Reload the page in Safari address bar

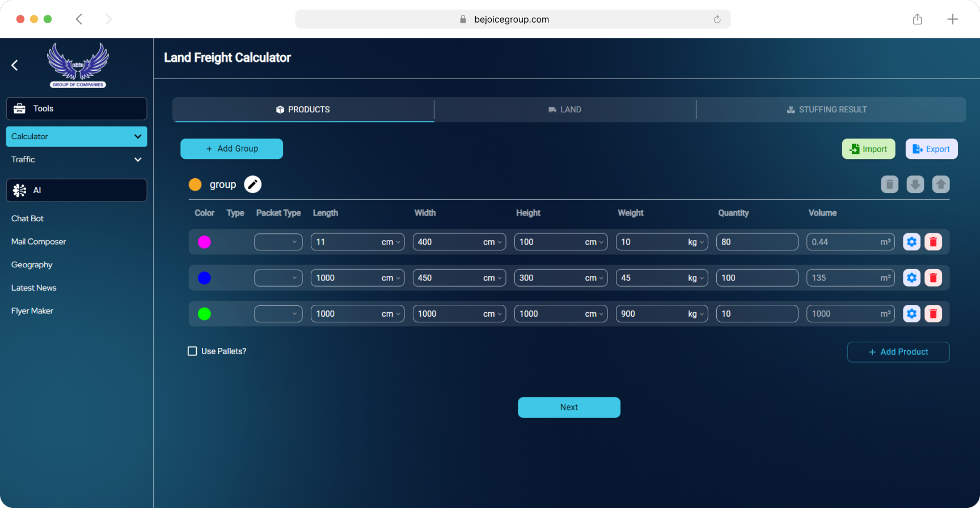pyautogui.click(x=717, y=19)
